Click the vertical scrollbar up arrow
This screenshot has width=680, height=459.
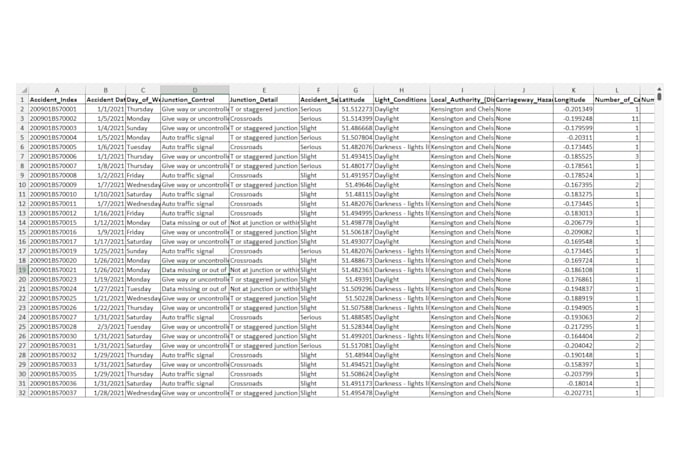[x=659, y=89]
